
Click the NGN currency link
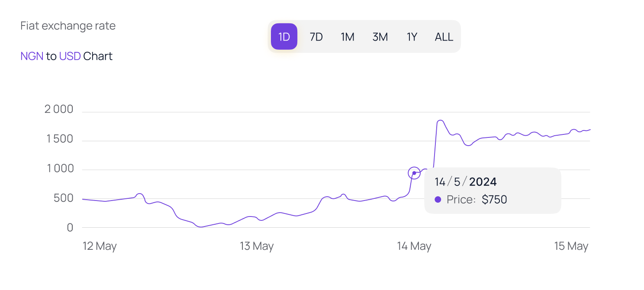(x=32, y=56)
